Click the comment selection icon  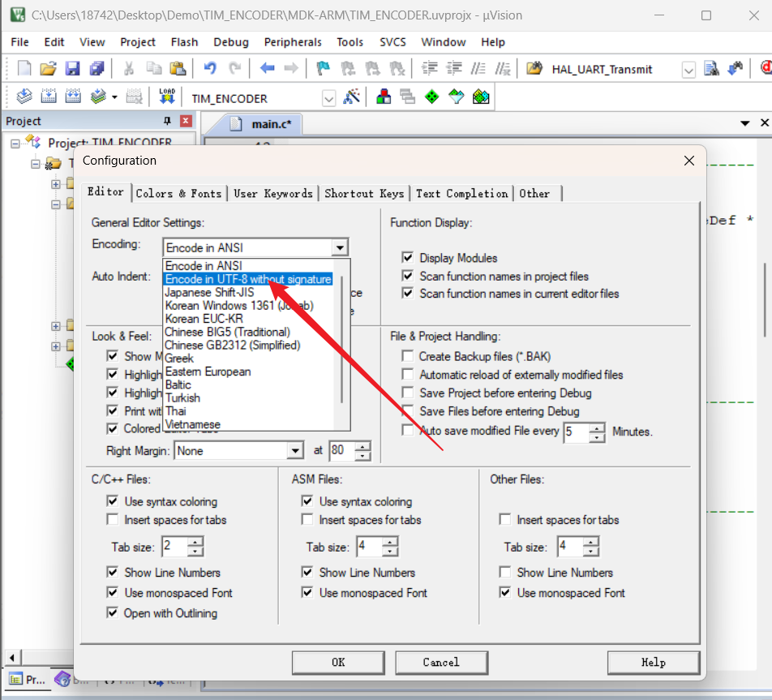click(478, 68)
